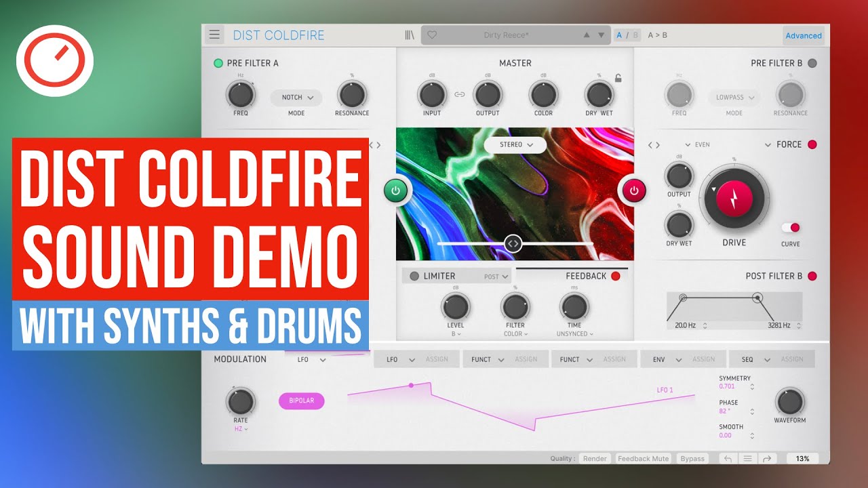Toggle Pre Filter A power on/off
The image size is (868, 488).
218,63
